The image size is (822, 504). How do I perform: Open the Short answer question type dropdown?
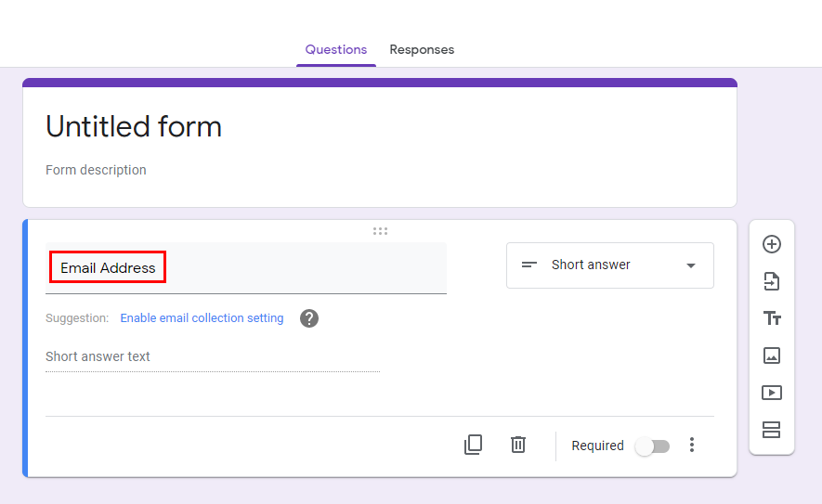click(609, 265)
